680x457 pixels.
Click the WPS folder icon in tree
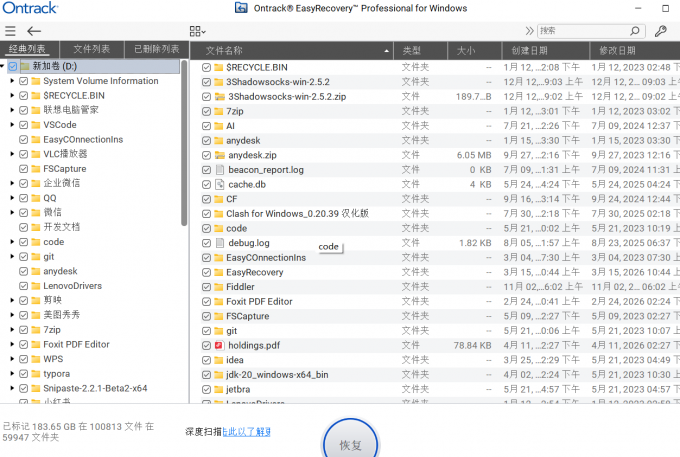36,359
